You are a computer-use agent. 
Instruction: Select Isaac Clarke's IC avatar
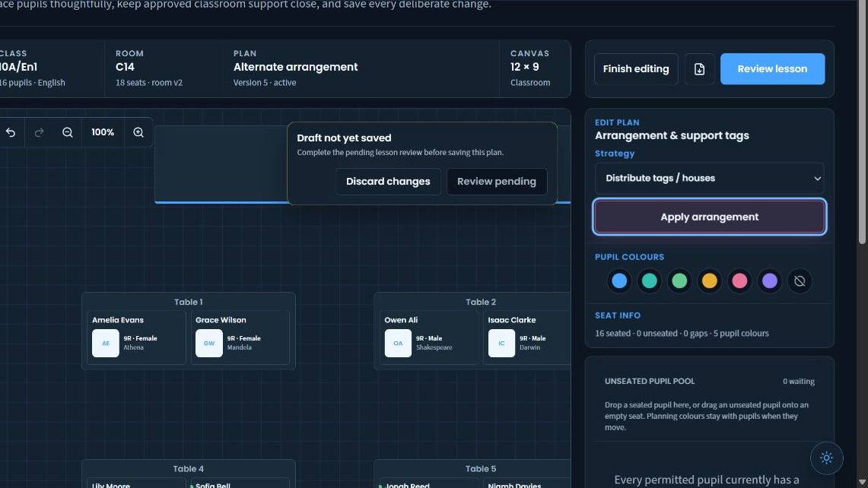pyautogui.click(x=501, y=343)
